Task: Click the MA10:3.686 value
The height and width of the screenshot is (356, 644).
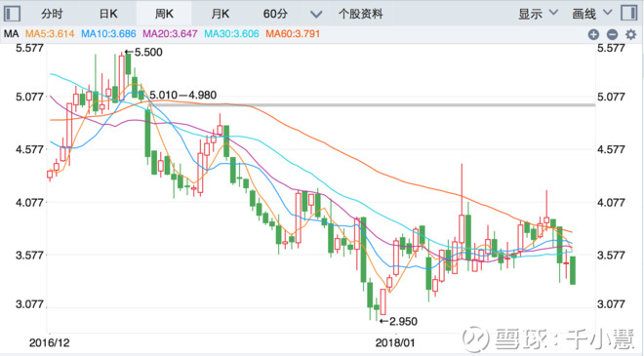Action: tap(108, 34)
